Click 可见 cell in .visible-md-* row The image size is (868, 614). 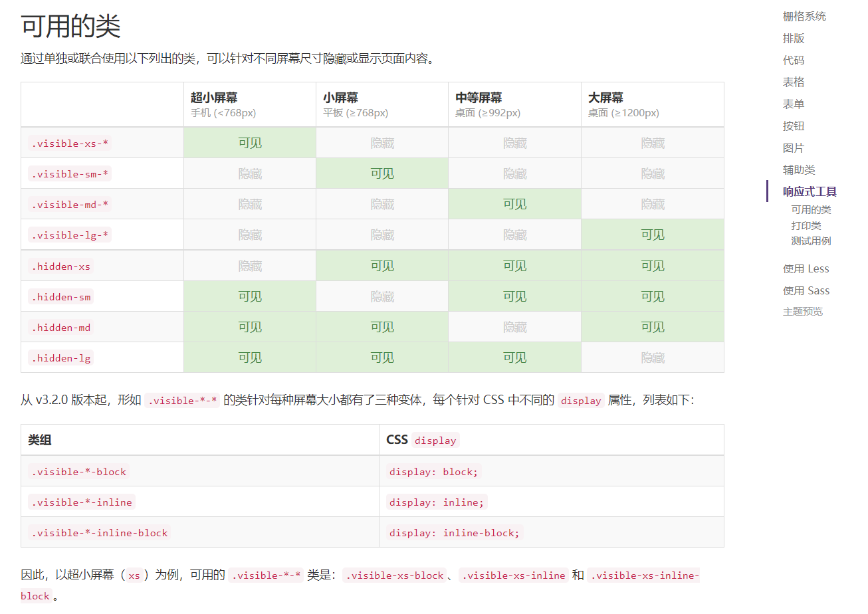(515, 204)
